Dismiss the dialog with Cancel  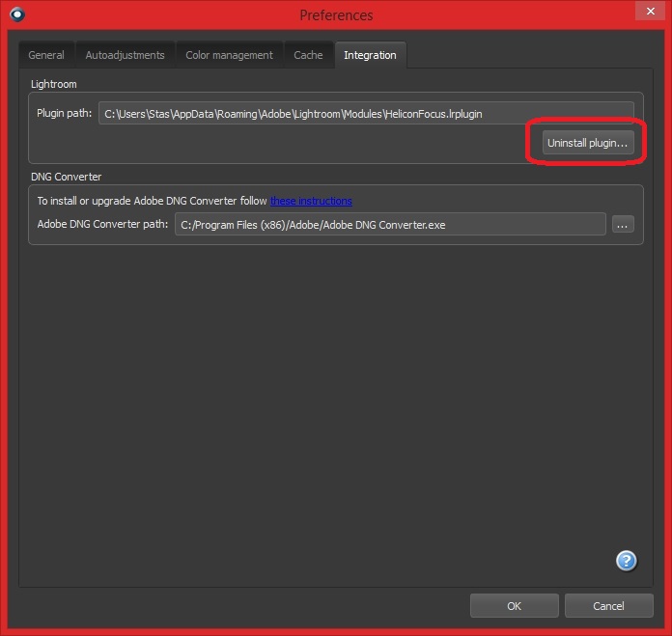click(608, 605)
